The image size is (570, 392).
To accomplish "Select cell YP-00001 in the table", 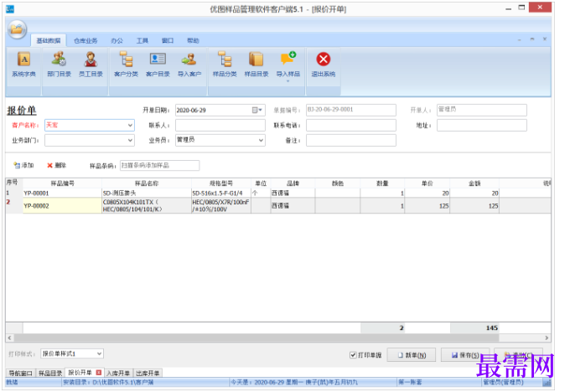I will pos(62,193).
